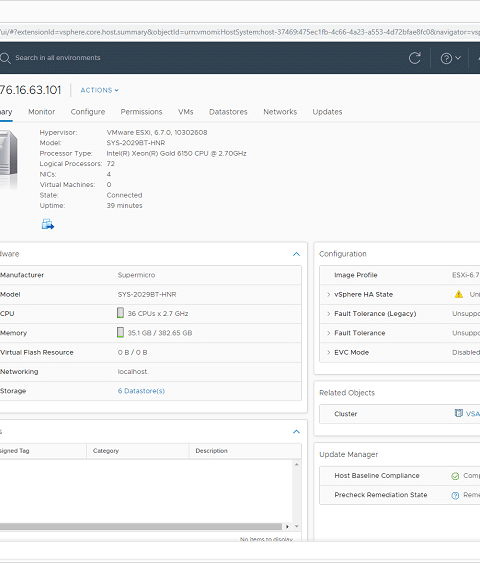
Task: Click the search magnifier icon
Action: pyautogui.click(x=5, y=58)
